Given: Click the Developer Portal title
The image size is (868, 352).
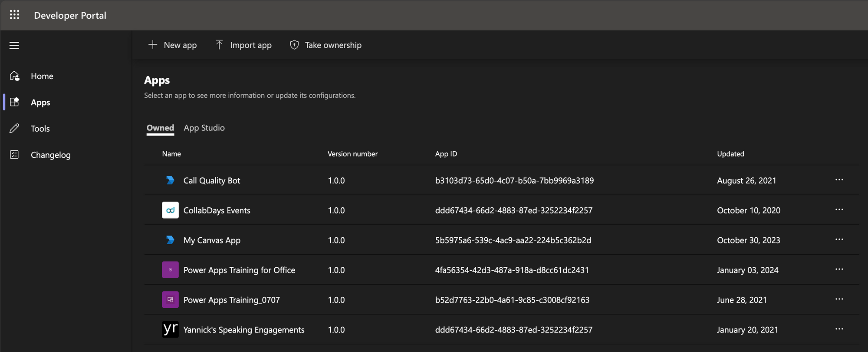Looking at the screenshot, I should (70, 15).
